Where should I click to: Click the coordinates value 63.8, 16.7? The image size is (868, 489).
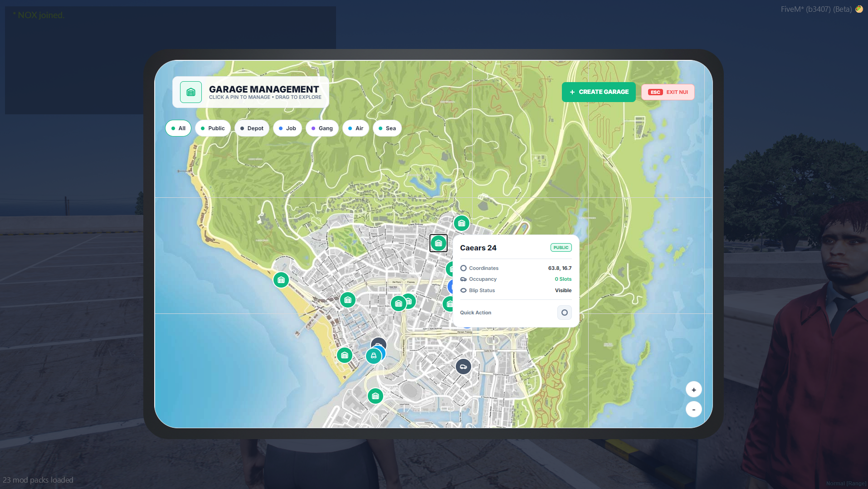[560, 268]
